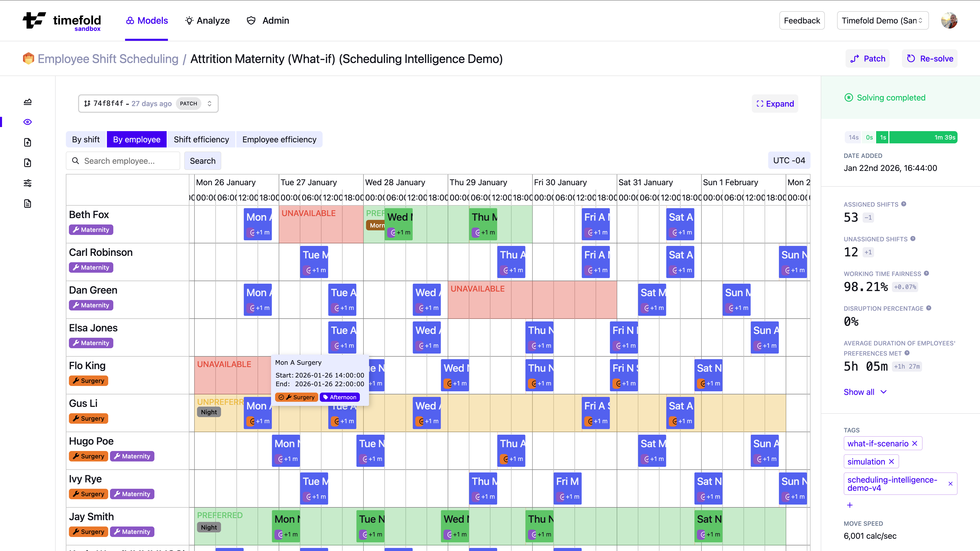Enable the Shift efficiency view
The height and width of the screenshot is (551, 980).
pyautogui.click(x=202, y=139)
